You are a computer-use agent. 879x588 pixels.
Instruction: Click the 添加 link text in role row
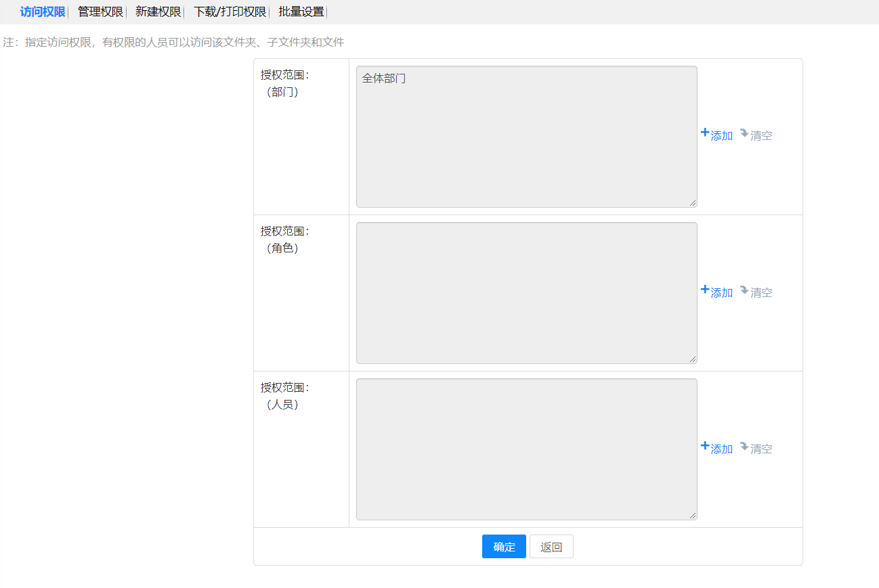point(722,293)
